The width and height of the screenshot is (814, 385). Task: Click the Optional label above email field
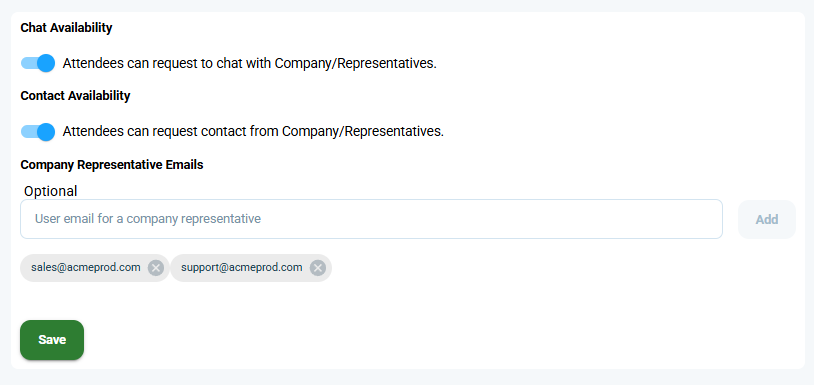pos(50,191)
